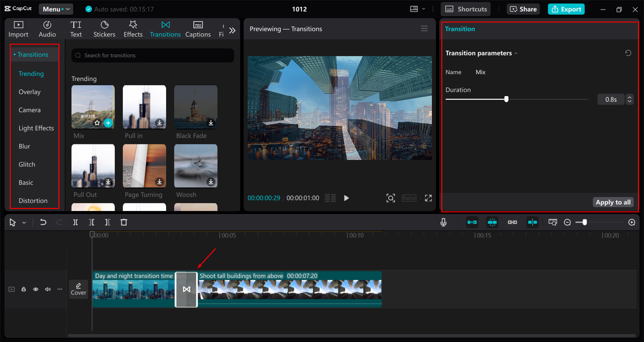Choose the Select cursor tool
Viewport: 644px width, 342px height.
point(13,222)
